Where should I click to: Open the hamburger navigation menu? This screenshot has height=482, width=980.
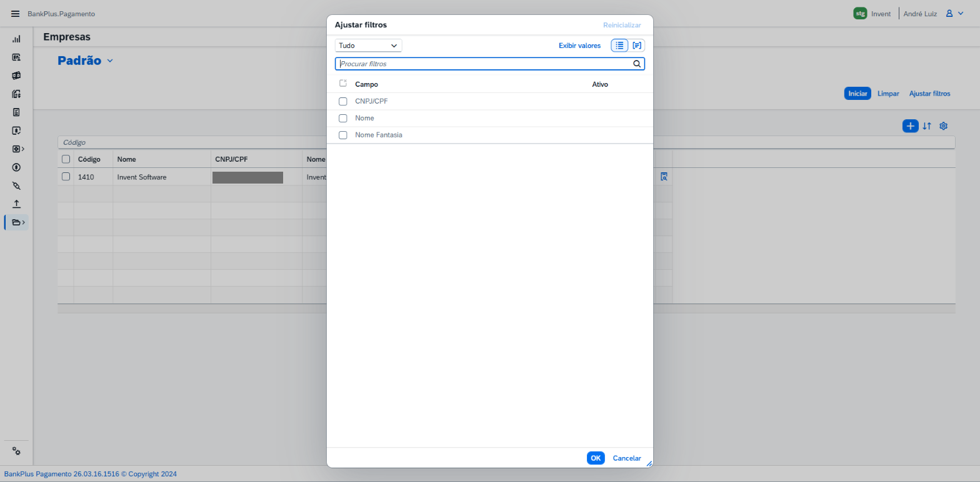click(16, 14)
